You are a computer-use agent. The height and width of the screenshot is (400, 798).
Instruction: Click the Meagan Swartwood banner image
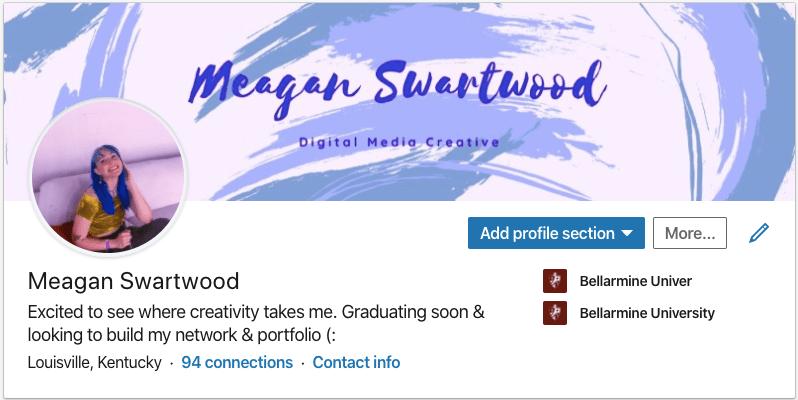tap(399, 102)
